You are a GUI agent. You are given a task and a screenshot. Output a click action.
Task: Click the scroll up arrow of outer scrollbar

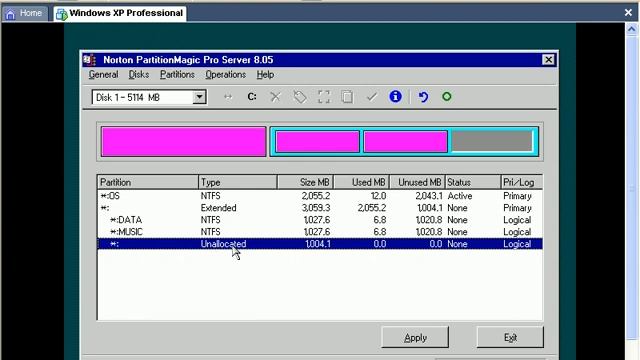[x=631, y=29]
